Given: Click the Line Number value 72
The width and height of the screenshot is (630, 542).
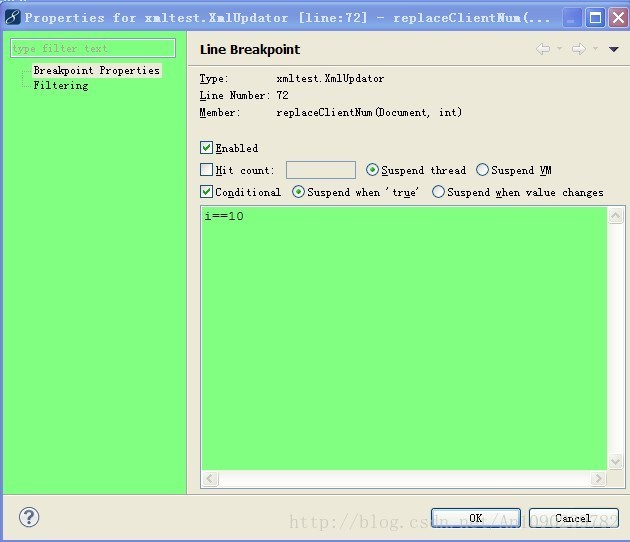Looking at the screenshot, I should 282,95.
